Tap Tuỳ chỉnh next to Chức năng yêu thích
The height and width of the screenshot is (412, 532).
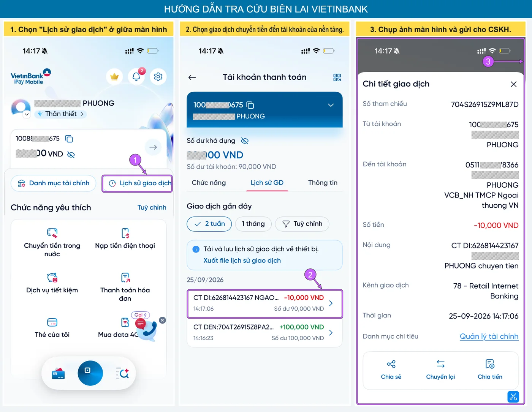click(152, 207)
